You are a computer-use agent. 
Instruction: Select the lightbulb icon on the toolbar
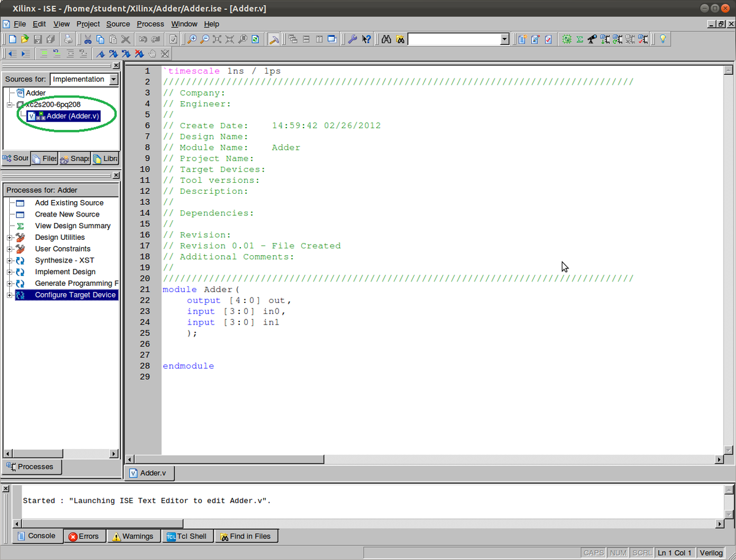[x=662, y=39]
